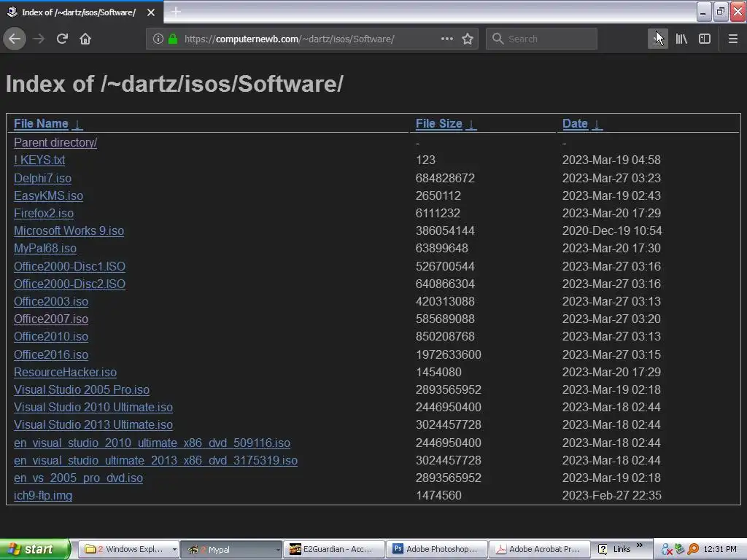747x560 pixels.
Task: Reload the current page
Action: (62, 39)
